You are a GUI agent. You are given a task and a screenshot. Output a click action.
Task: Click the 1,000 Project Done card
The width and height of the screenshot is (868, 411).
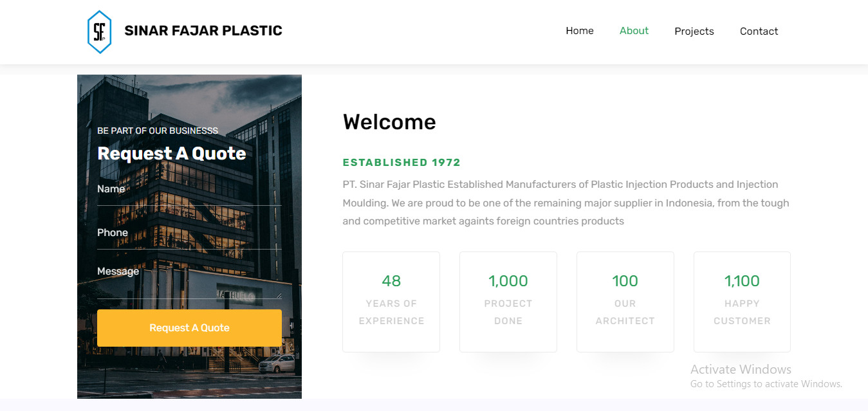click(508, 302)
